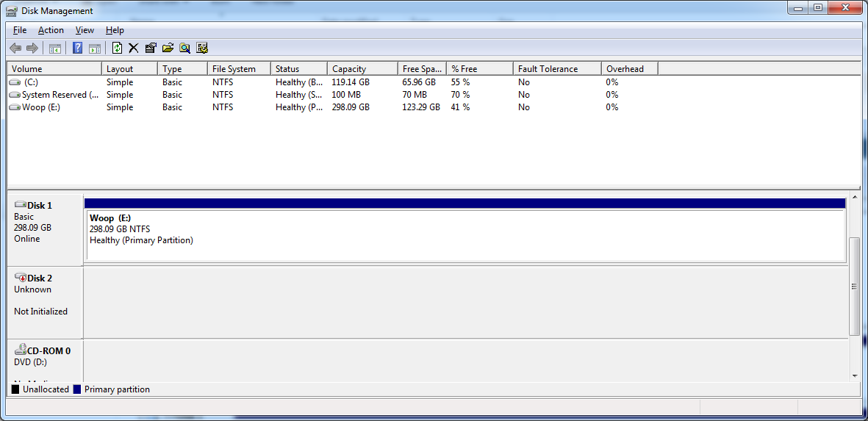The image size is (868, 421).
Task: Click the Back arrow toolbar icon
Action: coord(15,48)
